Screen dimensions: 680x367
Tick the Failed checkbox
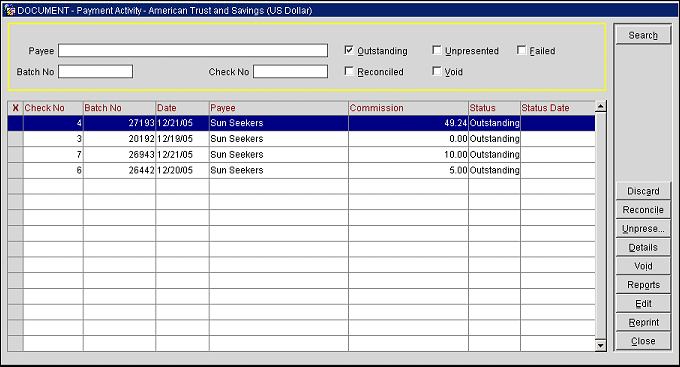coord(521,50)
